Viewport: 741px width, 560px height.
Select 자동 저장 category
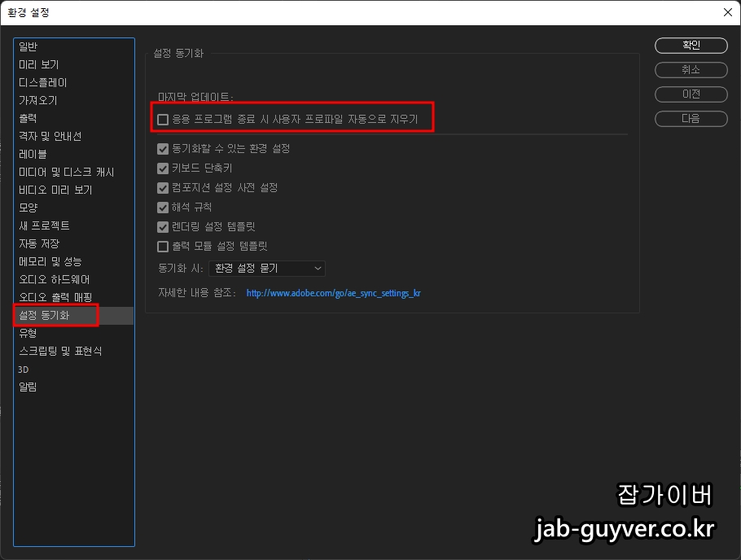(74, 244)
